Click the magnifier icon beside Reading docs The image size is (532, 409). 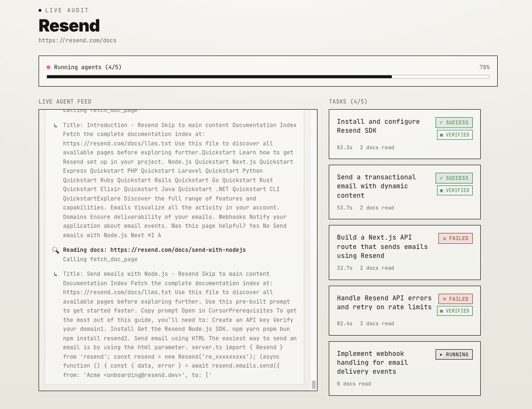pos(56,250)
